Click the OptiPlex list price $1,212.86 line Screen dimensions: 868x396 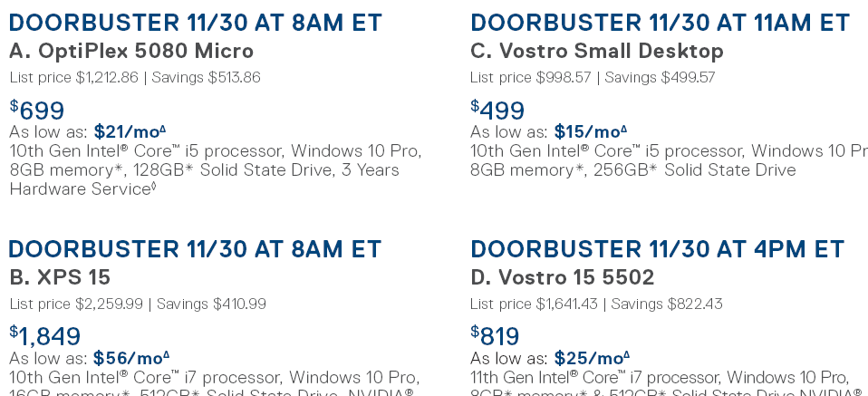click(x=74, y=77)
